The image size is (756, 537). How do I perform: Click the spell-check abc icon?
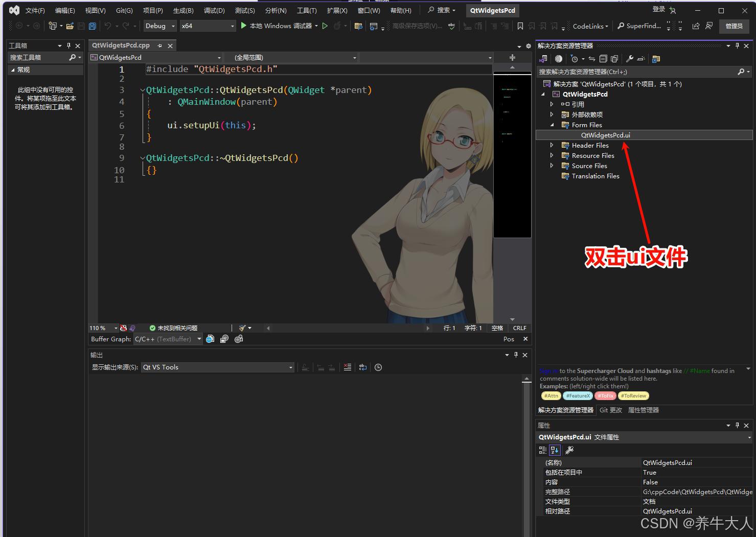coord(451,26)
